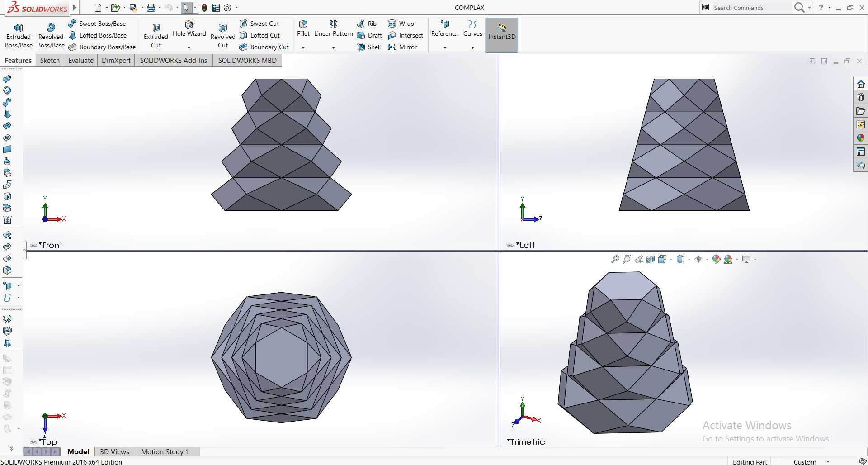Open the SOLIDWORKS Add-Ins tab

(x=174, y=61)
